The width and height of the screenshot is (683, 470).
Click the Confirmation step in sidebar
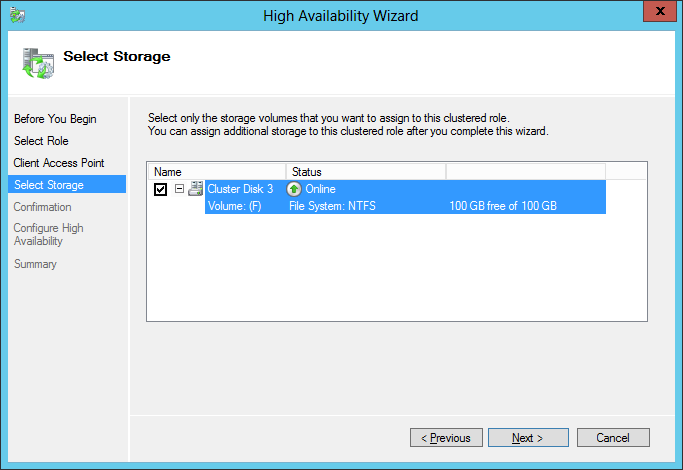click(43, 207)
